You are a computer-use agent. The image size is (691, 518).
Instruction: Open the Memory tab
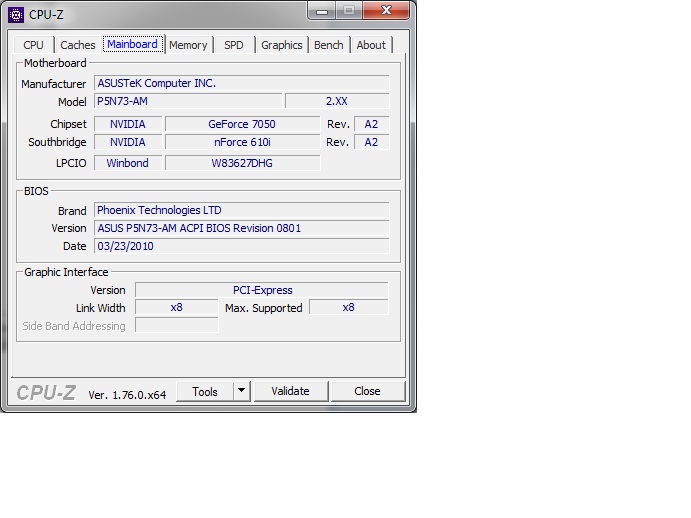click(x=188, y=45)
